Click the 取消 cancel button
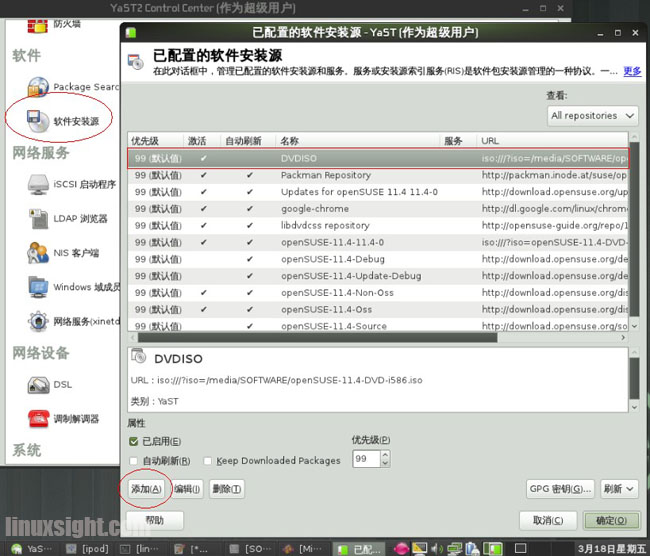The height and width of the screenshot is (556, 650). 548,520
